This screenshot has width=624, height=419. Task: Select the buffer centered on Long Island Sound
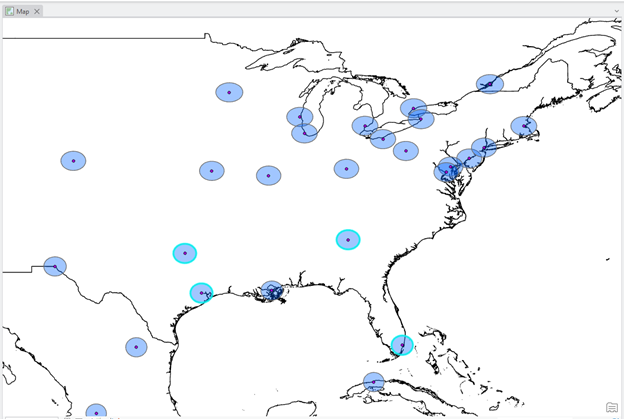point(484,148)
